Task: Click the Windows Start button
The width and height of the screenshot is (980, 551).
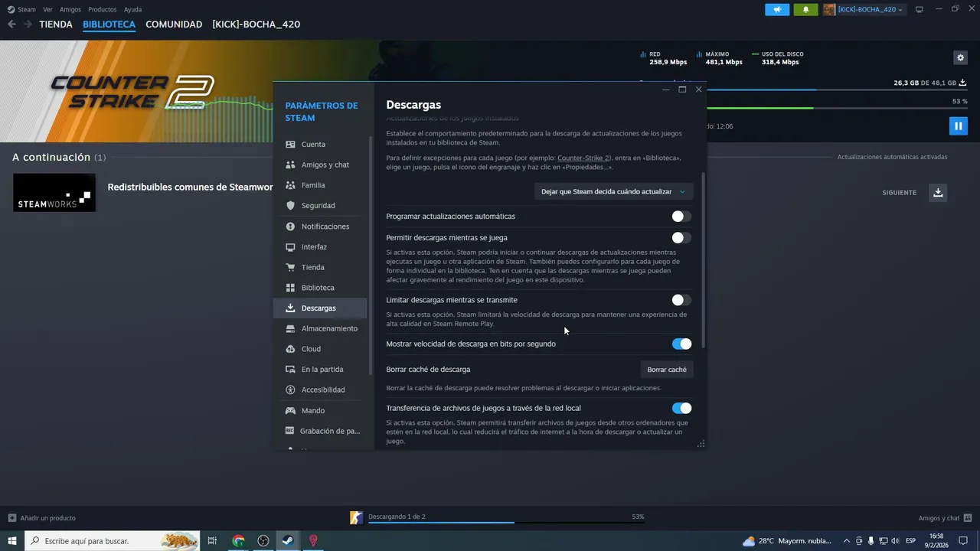Action: [x=11, y=541]
